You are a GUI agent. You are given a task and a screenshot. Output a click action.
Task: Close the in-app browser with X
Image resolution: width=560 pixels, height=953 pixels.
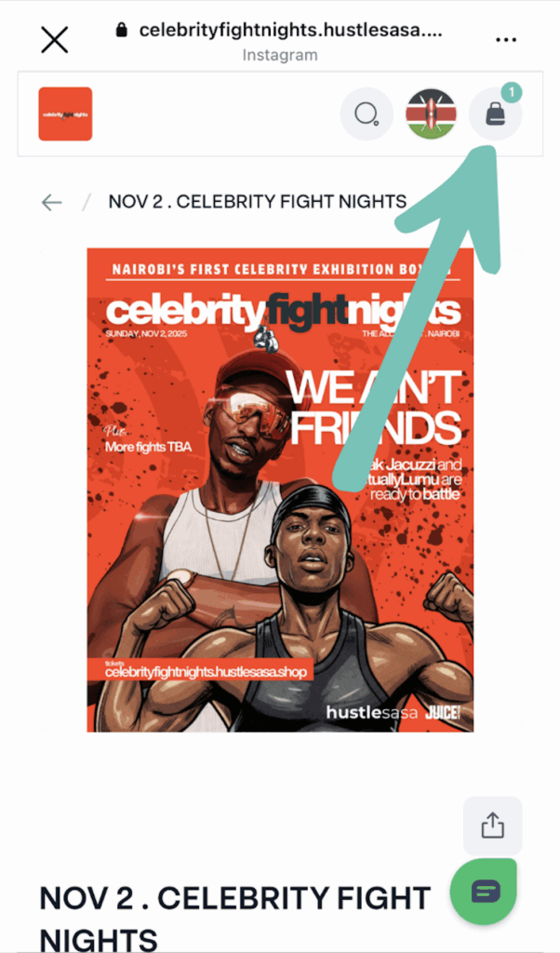tap(55, 40)
